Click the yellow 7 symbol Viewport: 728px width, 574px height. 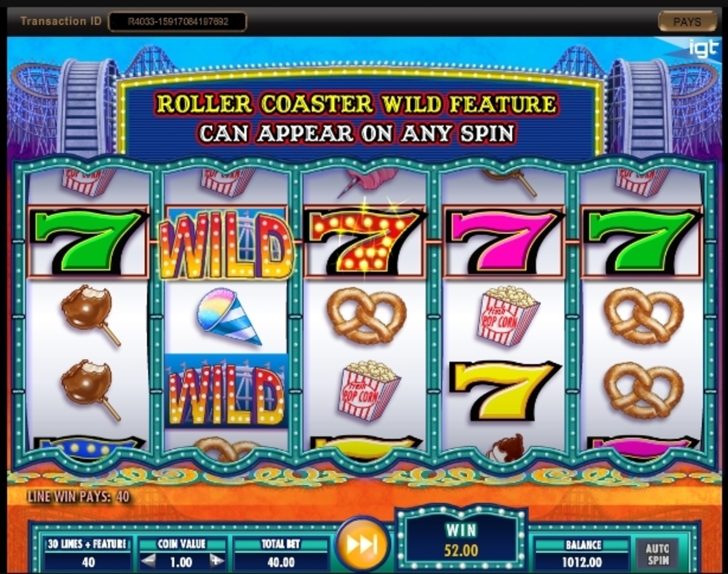pyautogui.click(x=503, y=390)
